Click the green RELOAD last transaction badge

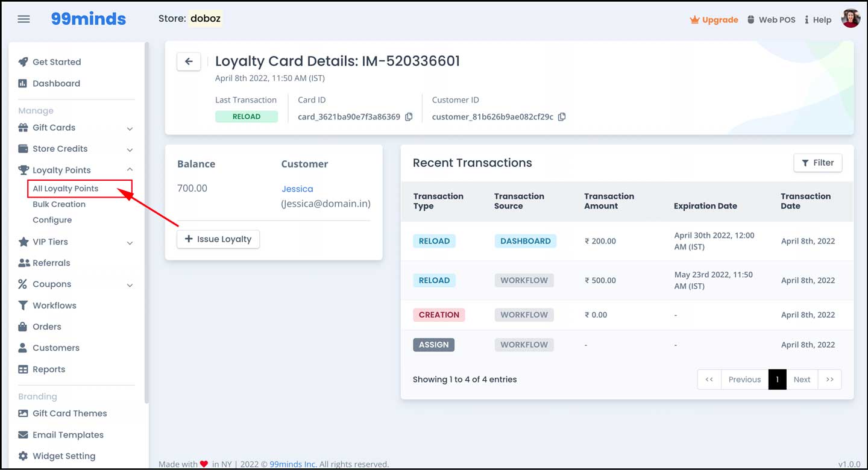click(247, 117)
